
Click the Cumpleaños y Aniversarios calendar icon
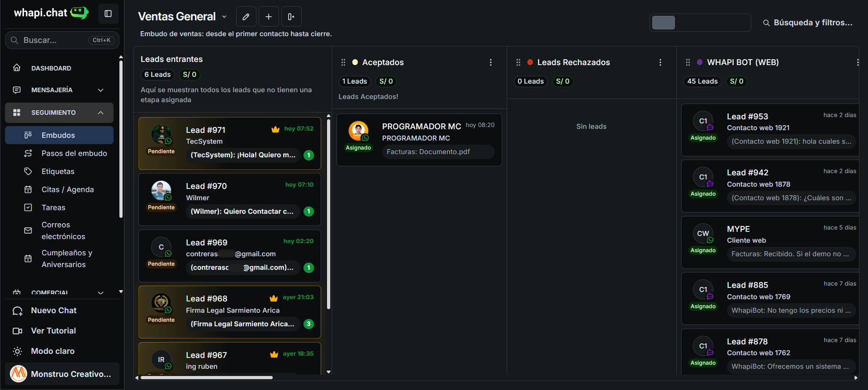[x=28, y=258]
